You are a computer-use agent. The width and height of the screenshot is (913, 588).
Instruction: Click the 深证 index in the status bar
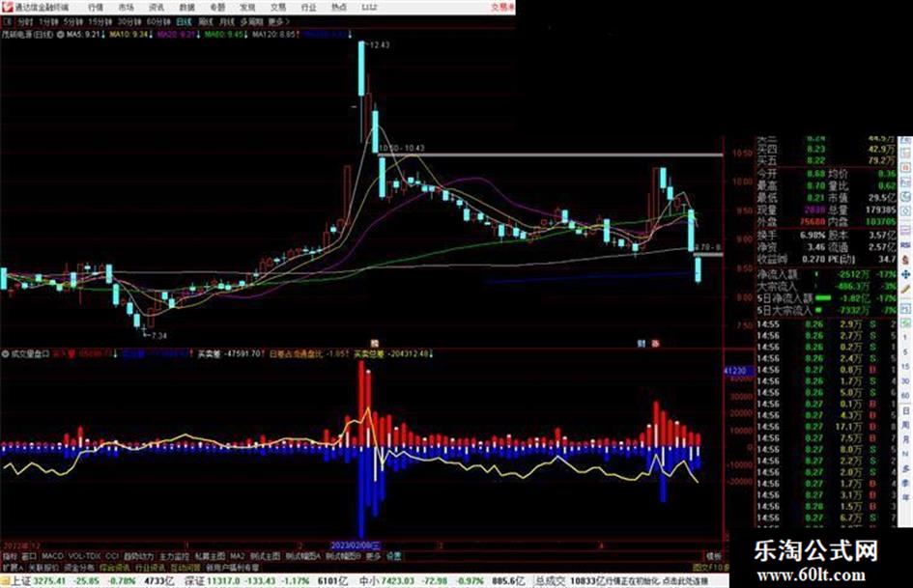(194, 581)
